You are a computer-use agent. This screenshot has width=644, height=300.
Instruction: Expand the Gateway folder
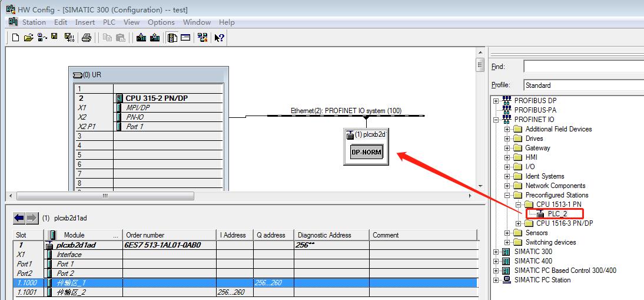507,148
